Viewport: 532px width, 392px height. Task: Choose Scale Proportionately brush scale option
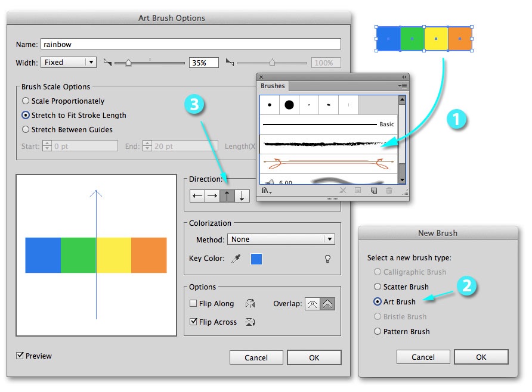coord(26,101)
